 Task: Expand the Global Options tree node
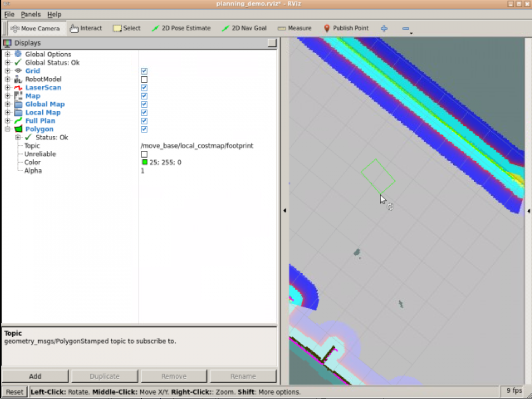coord(8,54)
